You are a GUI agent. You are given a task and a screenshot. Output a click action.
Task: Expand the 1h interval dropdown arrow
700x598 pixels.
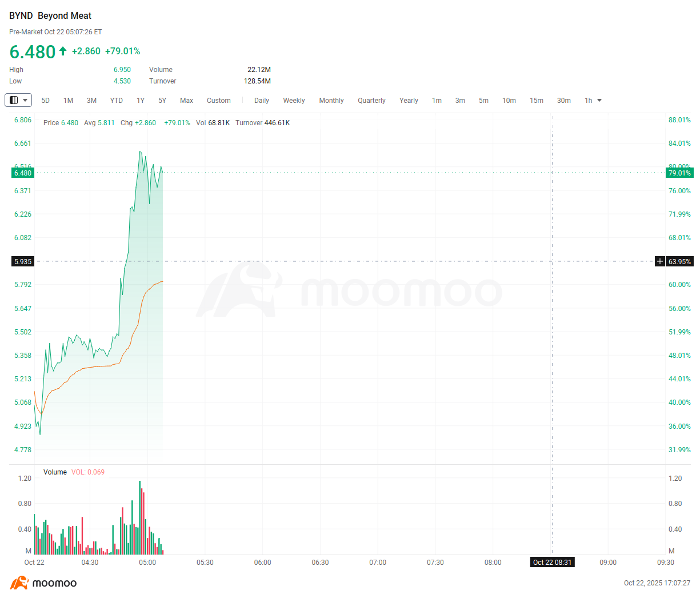tap(599, 101)
